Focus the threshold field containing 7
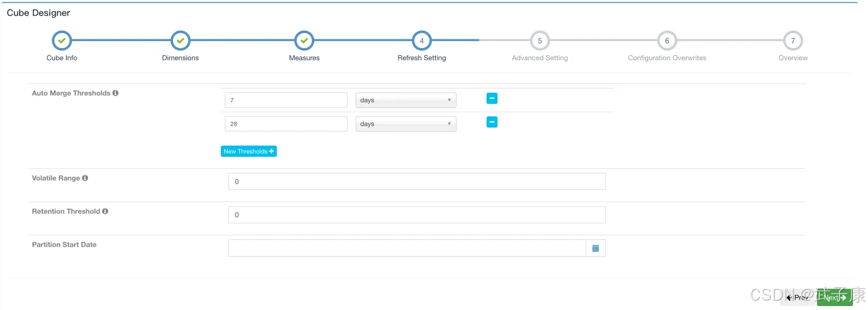This screenshot has height=310, width=868. tap(286, 100)
